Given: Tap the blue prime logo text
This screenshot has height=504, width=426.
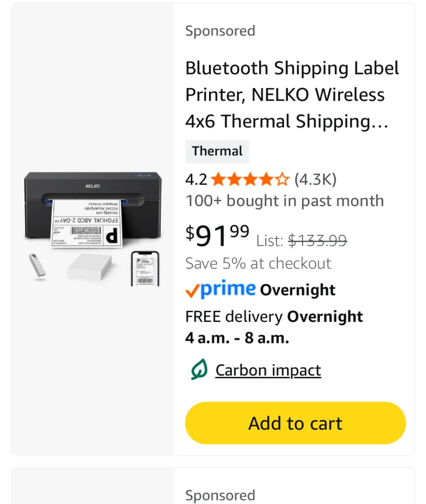Looking at the screenshot, I should click(228, 289).
